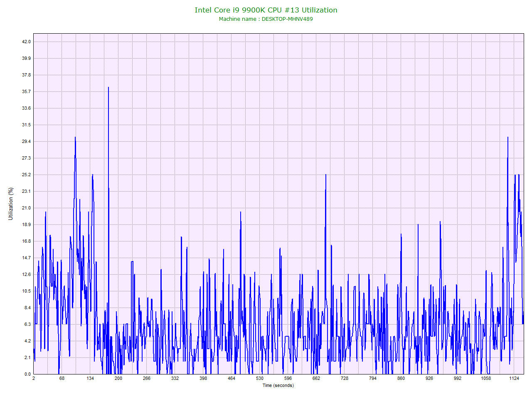Click the 16.8 utilization tick label
The height and width of the screenshot is (399, 532).
(27, 241)
